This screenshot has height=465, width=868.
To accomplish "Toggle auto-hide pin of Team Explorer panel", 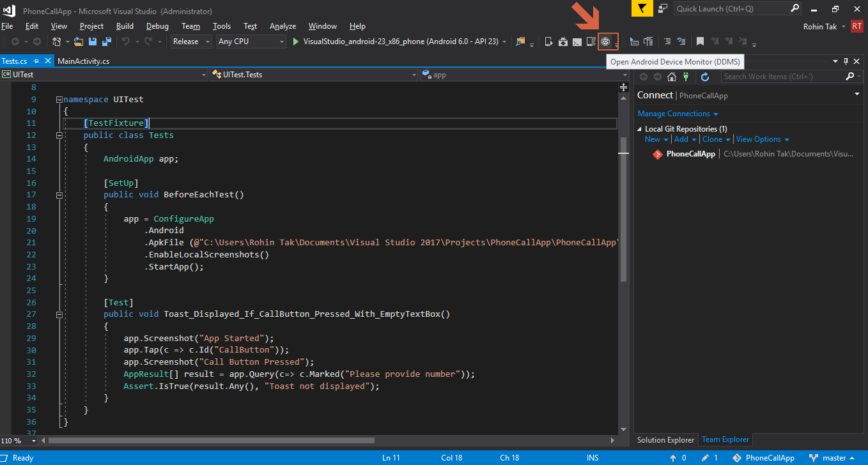I will point(846,61).
